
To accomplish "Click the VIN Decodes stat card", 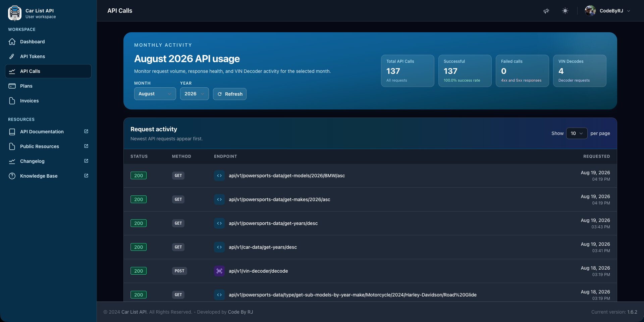I will click(x=580, y=71).
